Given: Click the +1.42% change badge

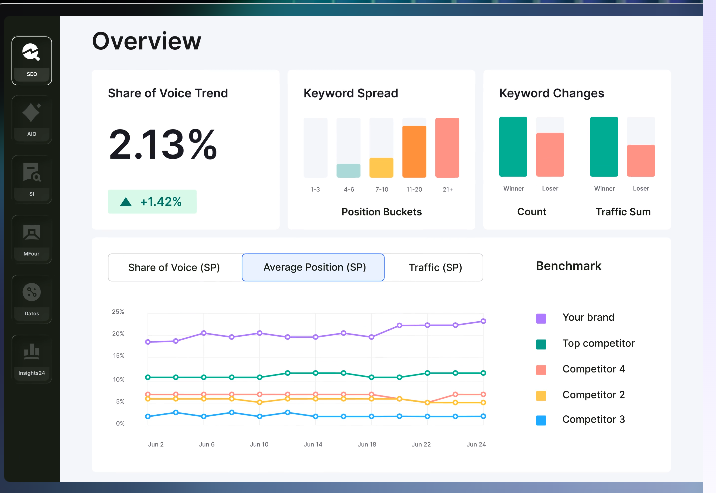Looking at the screenshot, I should (152, 202).
